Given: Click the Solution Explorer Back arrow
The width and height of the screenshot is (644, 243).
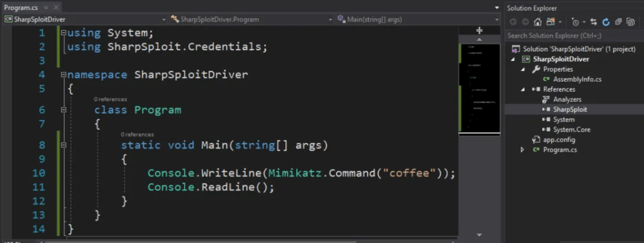Looking at the screenshot, I should [513, 22].
